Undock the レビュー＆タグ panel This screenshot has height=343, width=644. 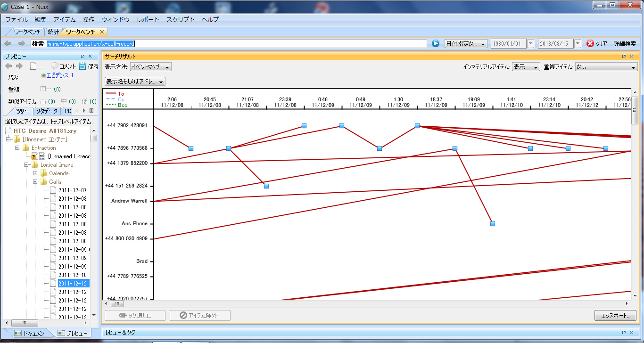click(624, 333)
